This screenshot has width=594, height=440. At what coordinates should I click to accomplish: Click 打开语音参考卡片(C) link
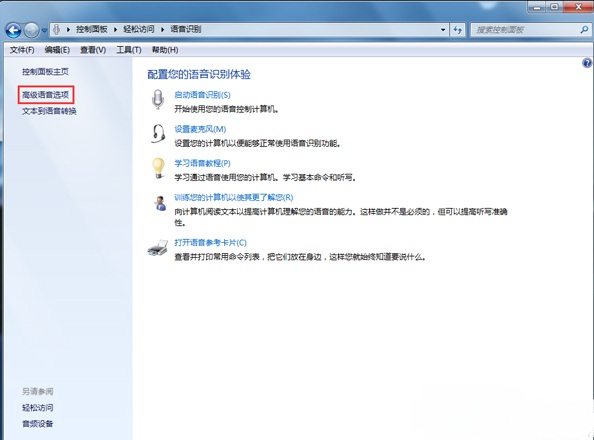coord(210,243)
